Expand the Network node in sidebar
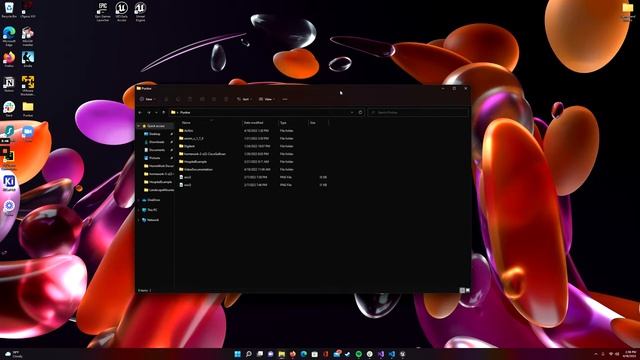The image size is (640, 360). click(139, 220)
